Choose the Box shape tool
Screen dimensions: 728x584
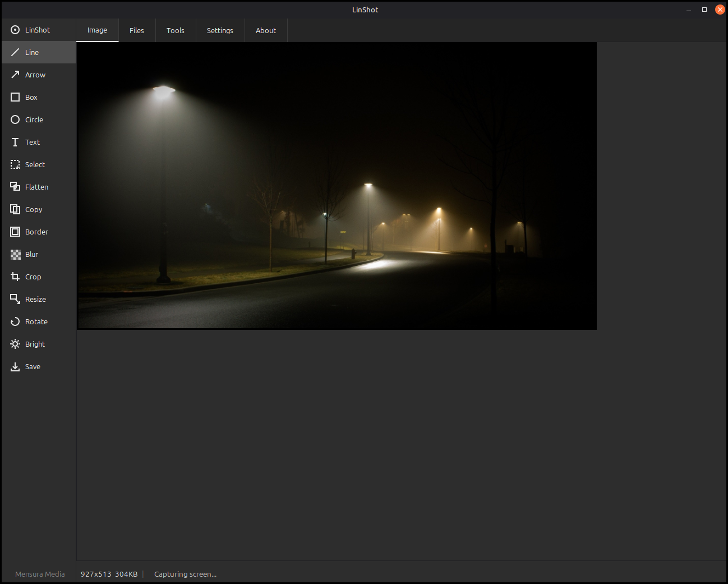click(38, 97)
